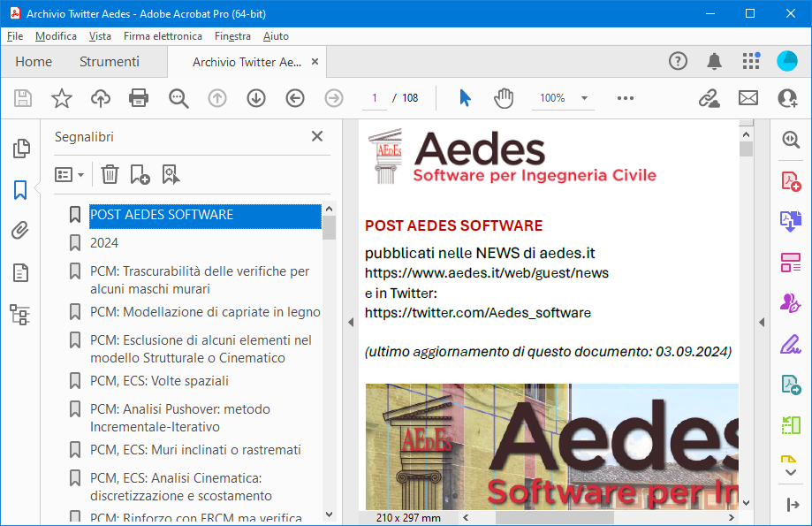This screenshot has height=526, width=812.
Task: Open the page thumbnails panel
Action: point(19,149)
